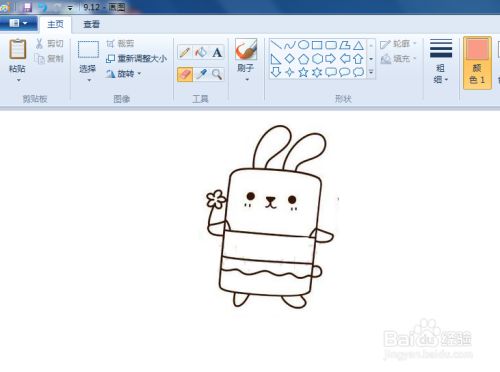Image resolution: width=500 pixels, height=372 pixels.
Task: Click the 刷子 brush icon
Action: (x=246, y=49)
